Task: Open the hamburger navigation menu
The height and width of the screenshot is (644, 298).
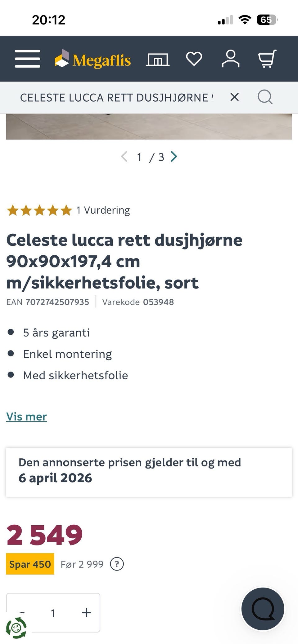Action: click(x=27, y=59)
